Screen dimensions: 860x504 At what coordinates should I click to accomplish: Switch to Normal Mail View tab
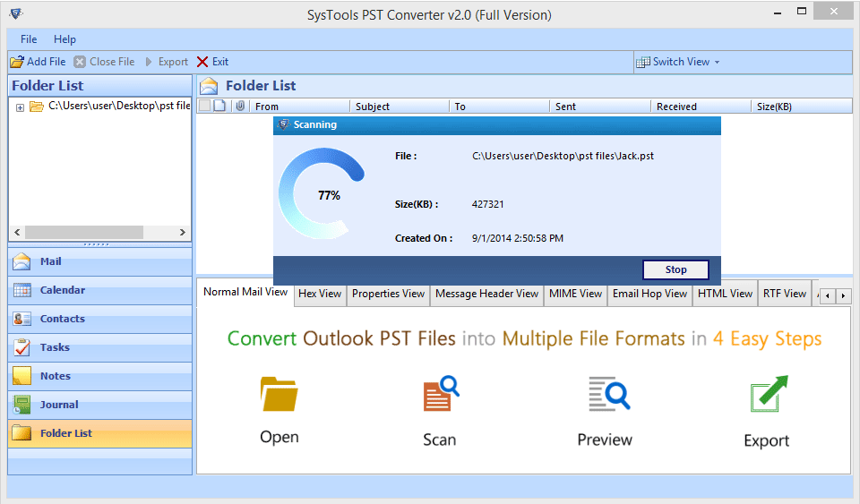point(245,292)
